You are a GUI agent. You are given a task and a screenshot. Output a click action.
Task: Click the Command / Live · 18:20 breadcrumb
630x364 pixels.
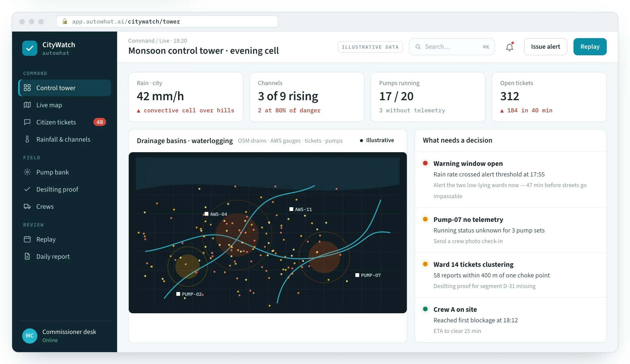click(x=157, y=41)
